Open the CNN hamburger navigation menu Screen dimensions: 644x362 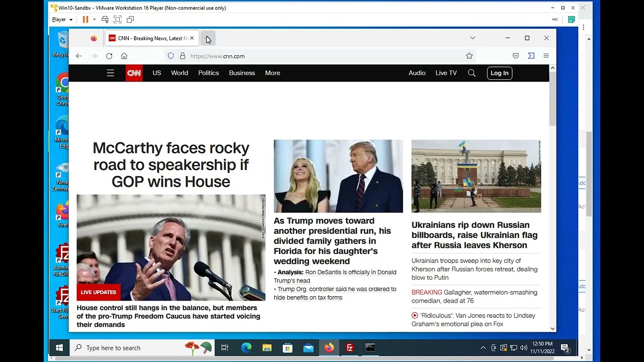(111, 73)
